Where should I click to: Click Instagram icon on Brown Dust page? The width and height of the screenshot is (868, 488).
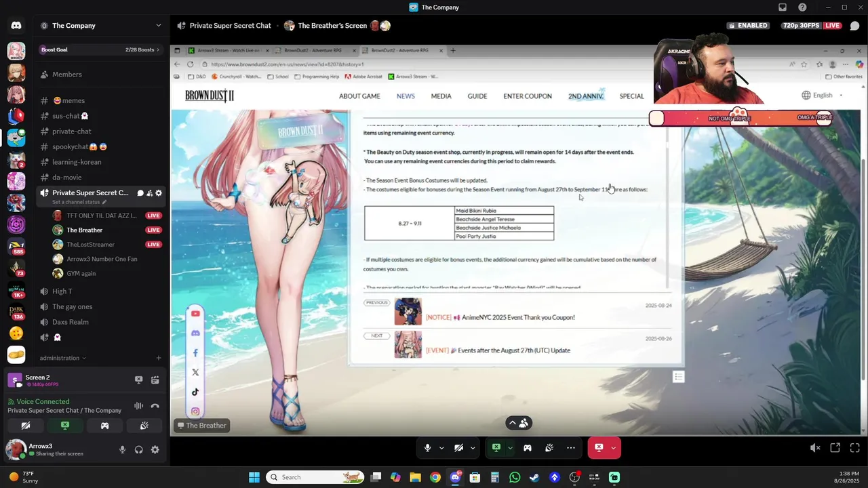click(x=195, y=411)
